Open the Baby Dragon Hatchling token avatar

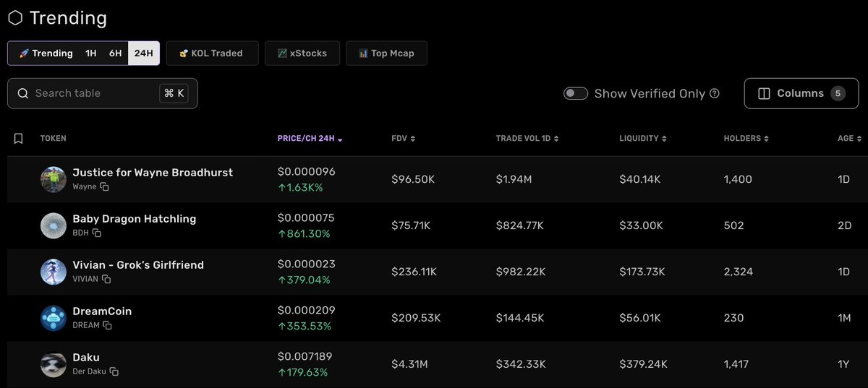click(54, 225)
